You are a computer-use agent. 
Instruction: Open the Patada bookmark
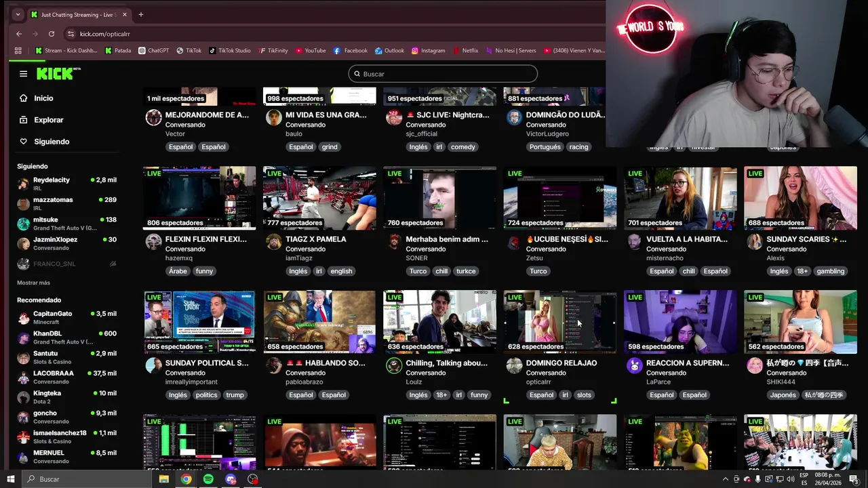pyautogui.click(x=118, y=51)
